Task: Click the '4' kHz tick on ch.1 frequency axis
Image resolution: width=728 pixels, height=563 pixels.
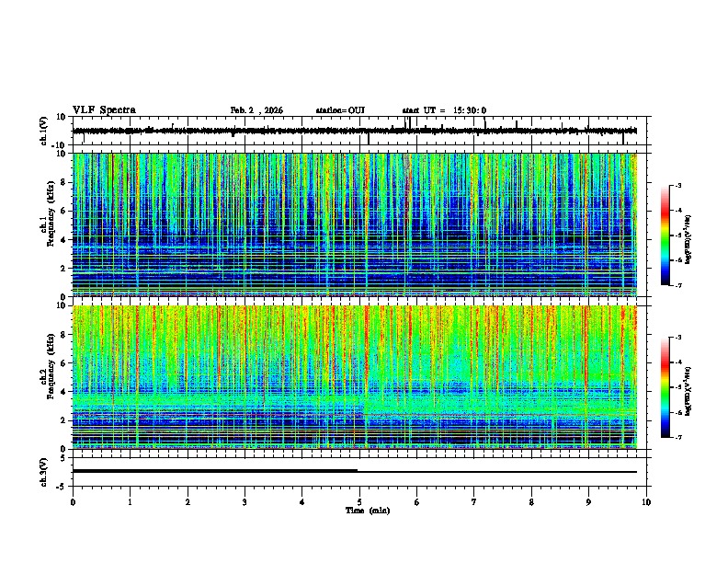Action: tap(63, 240)
